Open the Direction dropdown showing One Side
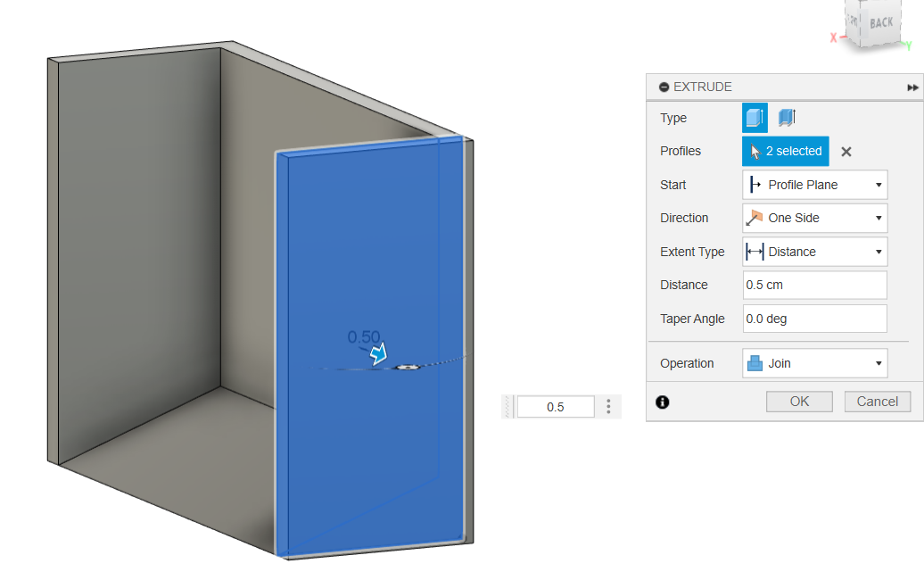Image resolution: width=924 pixels, height=572 pixels. [814, 218]
